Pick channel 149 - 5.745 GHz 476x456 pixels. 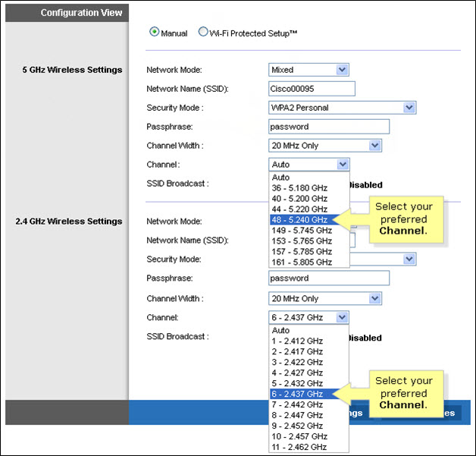(x=302, y=230)
